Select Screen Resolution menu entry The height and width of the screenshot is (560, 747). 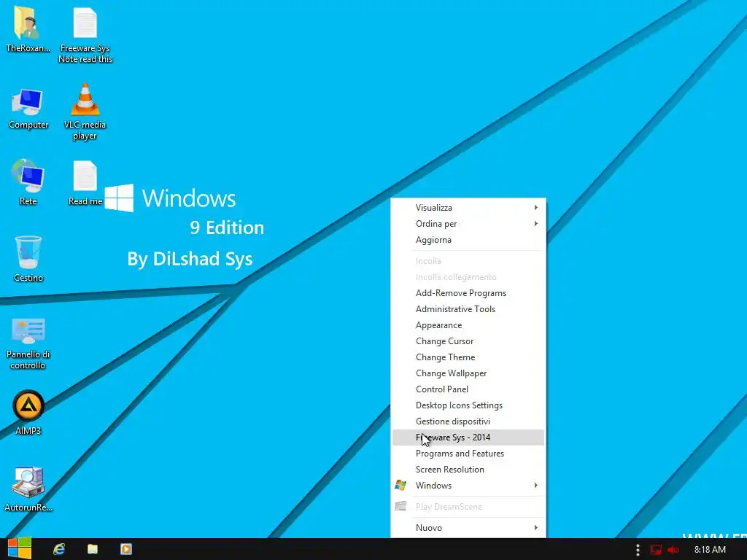click(x=468, y=470)
